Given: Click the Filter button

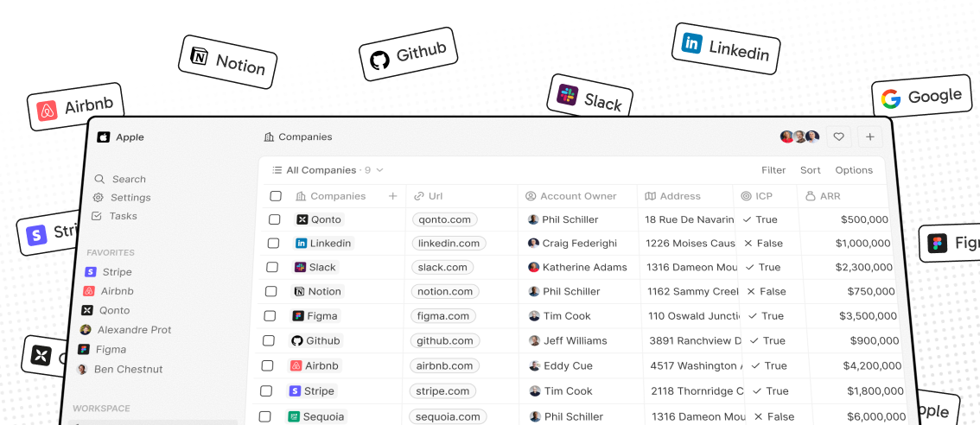Looking at the screenshot, I should (x=773, y=170).
